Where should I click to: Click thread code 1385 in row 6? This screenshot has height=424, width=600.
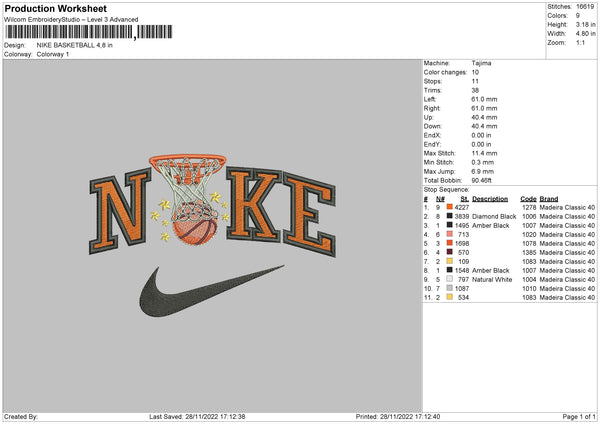click(x=529, y=253)
